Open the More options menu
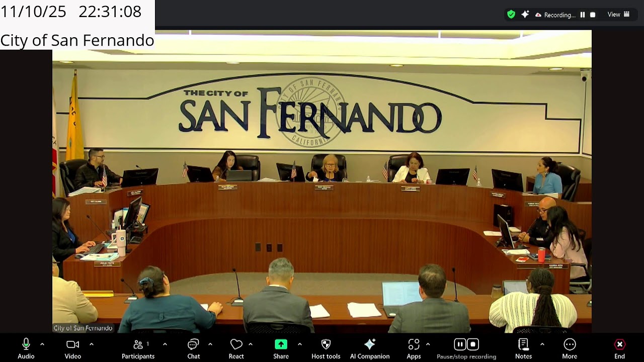The width and height of the screenshot is (644, 362). 570,349
